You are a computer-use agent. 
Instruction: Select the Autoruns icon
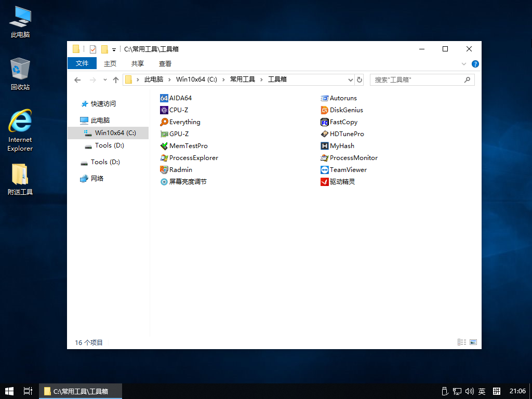click(324, 98)
